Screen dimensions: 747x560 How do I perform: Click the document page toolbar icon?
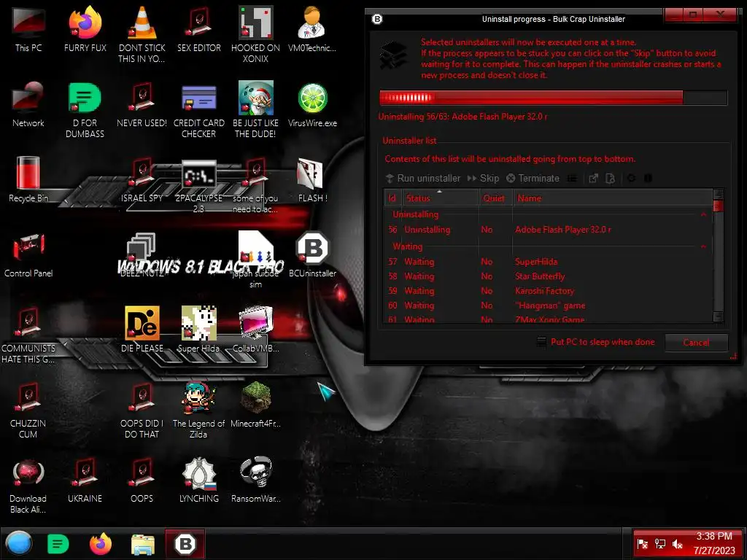(x=610, y=178)
